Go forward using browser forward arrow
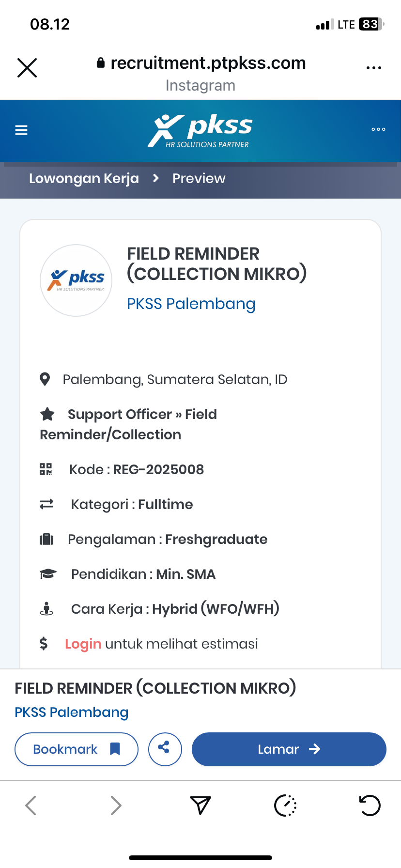Screen dimensions: 401x868 (x=115, y=806)
